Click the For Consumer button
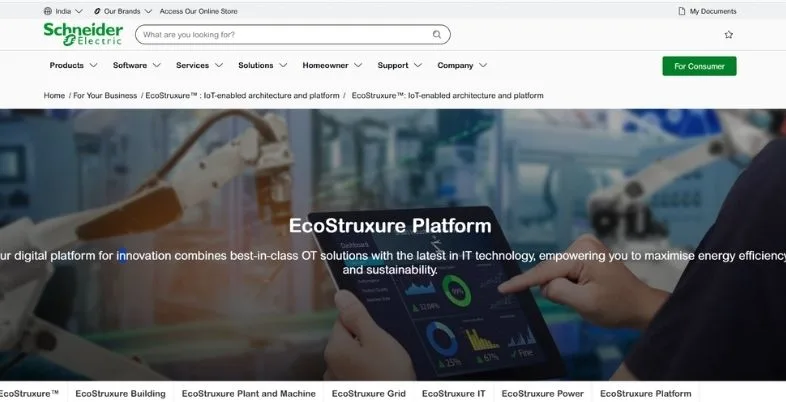 [x=699, y=66]
